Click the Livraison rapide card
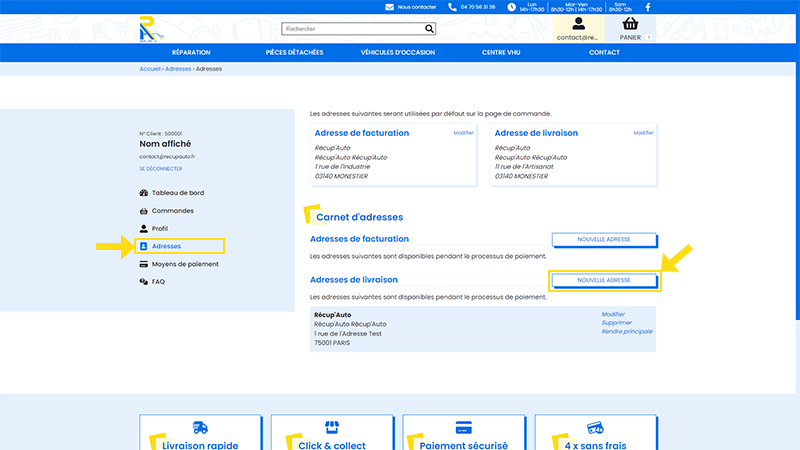The width and height of the screenshot is (800, 450). (200, 433)
